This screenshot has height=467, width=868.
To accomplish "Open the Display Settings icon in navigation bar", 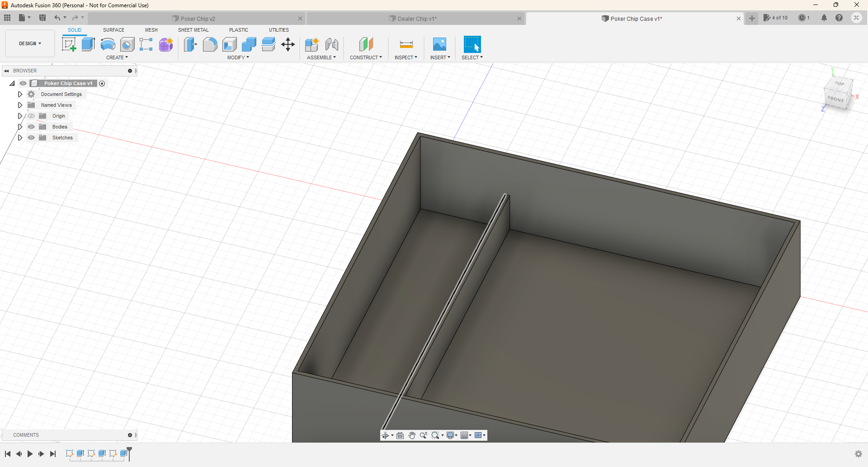I will click(x=452, y=435).
